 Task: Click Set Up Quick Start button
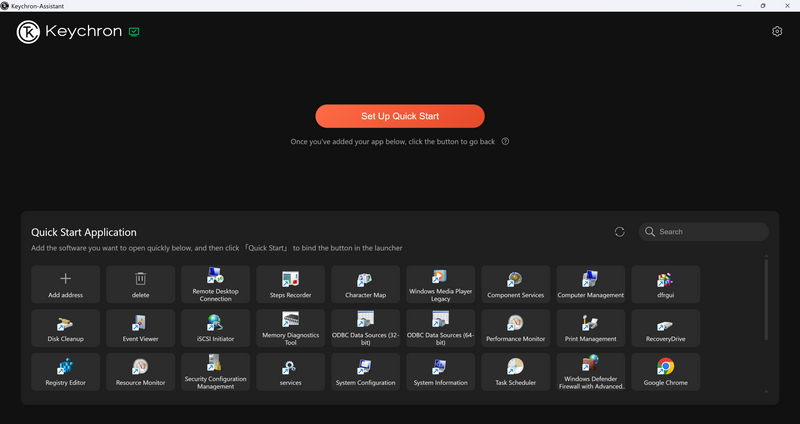[x=400, y=116]
